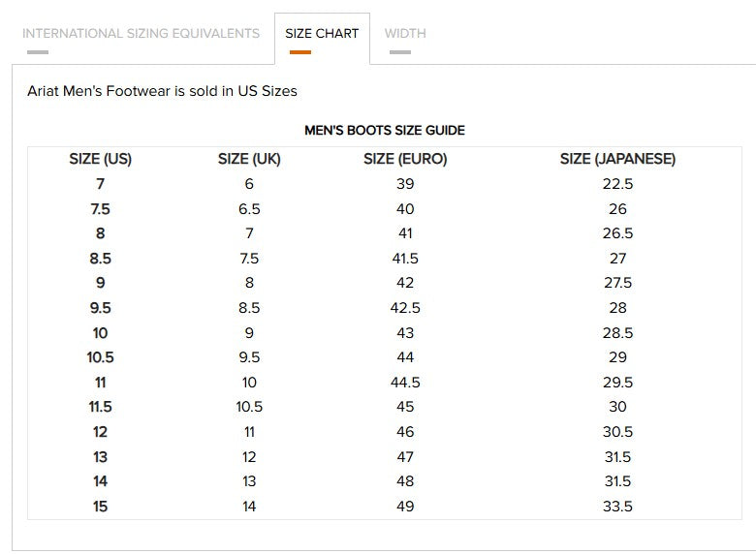Switch to the Width tab
756x554 pixels.
[x=405, y=33]
